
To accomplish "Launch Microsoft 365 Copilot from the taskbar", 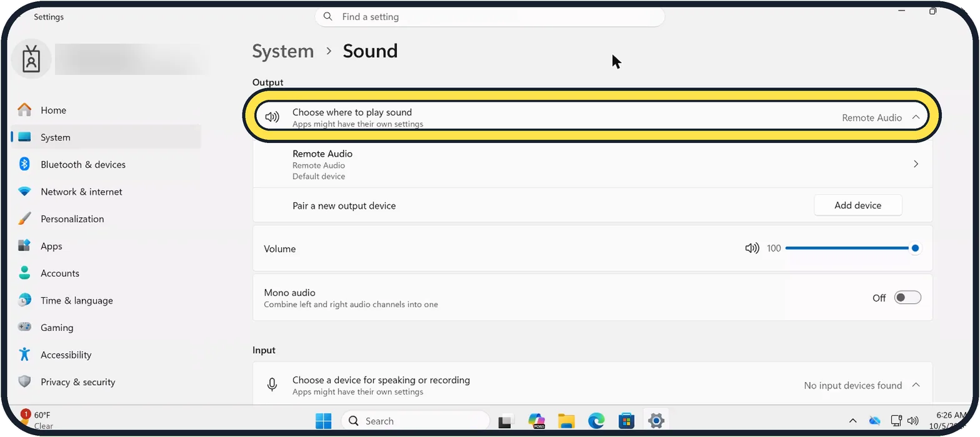I will tap(536, 421).
